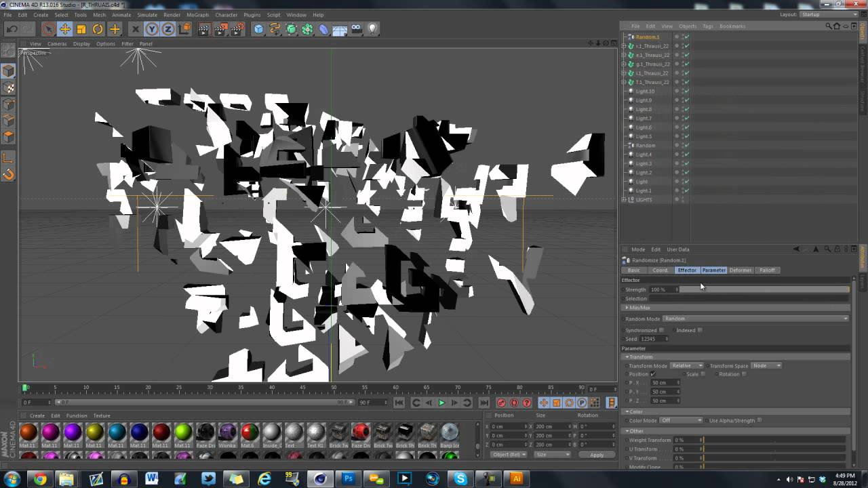
Task: Select the Wonka material thumbnail
Action: (227, 432)
